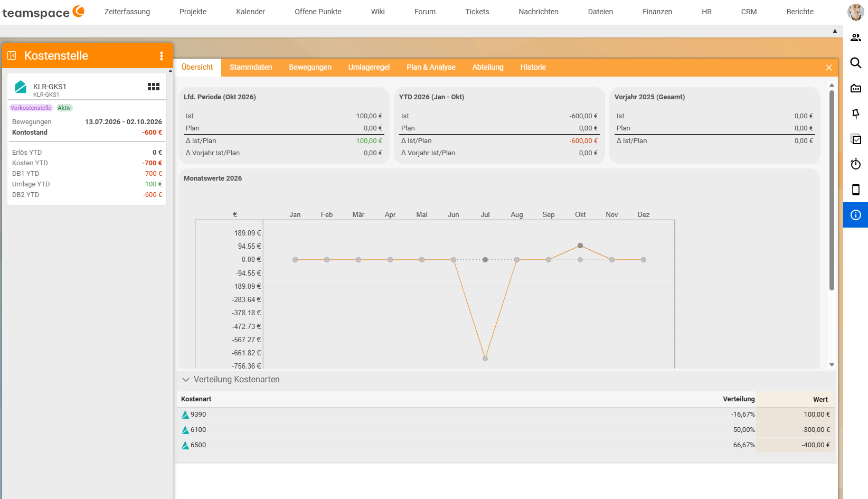Open the Abteilung tab
Screen dimensions: 868x499
coord(488,67)
